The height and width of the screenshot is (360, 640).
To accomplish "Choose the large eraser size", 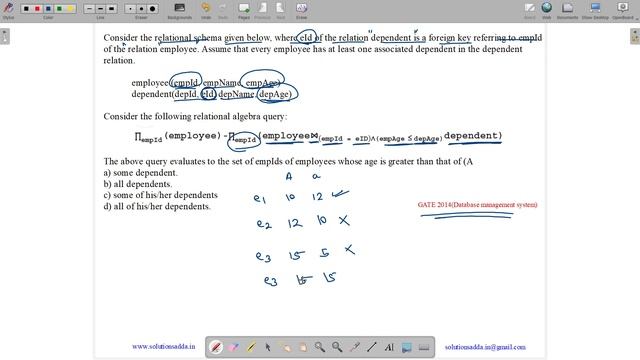I will (x=152, y=9).
